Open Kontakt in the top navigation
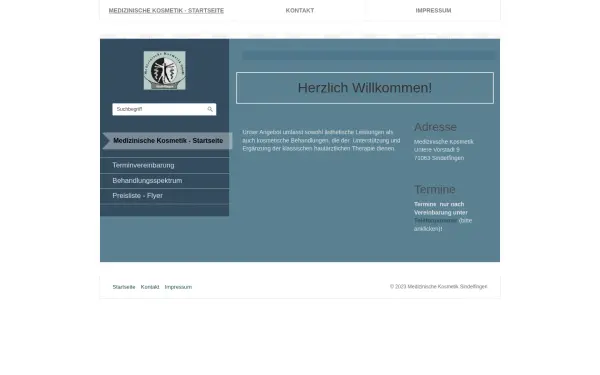The width and height of the screenshot is (600, 375). [x=300, y=11]
